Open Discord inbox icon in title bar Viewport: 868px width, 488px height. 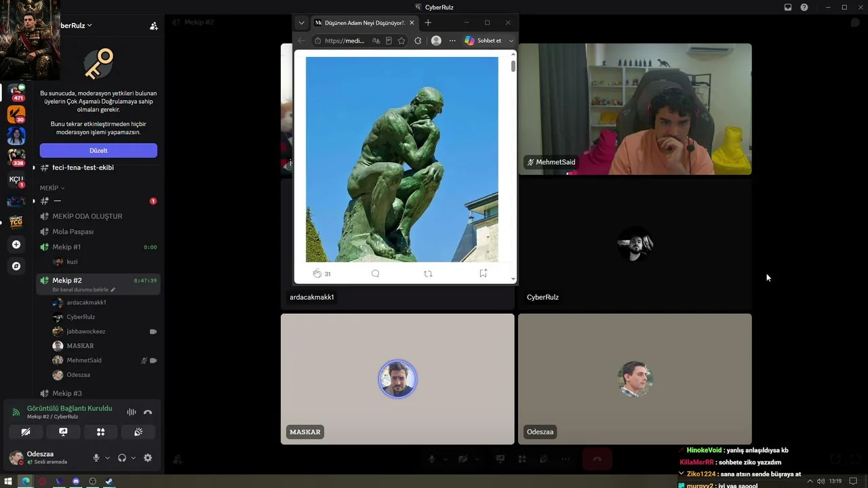click(788, 7)
